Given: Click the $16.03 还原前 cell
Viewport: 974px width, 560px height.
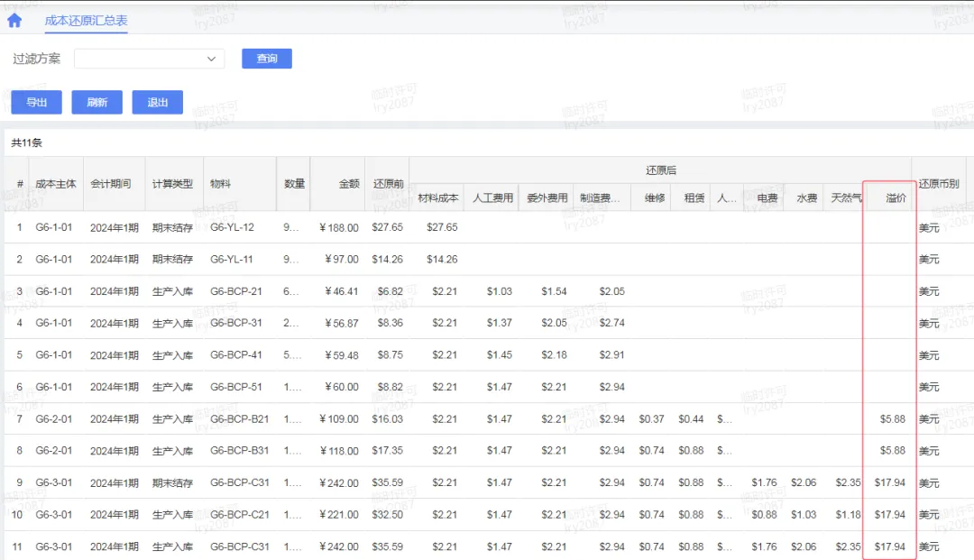Looking at the screenshot, I should [x=388, y=419].
